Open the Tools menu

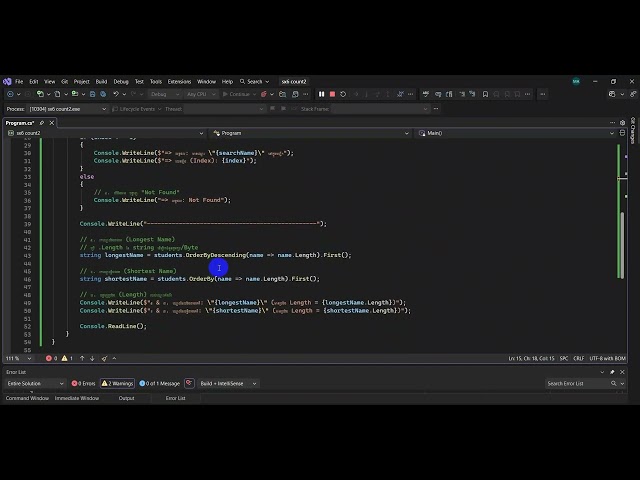(156, 82)
